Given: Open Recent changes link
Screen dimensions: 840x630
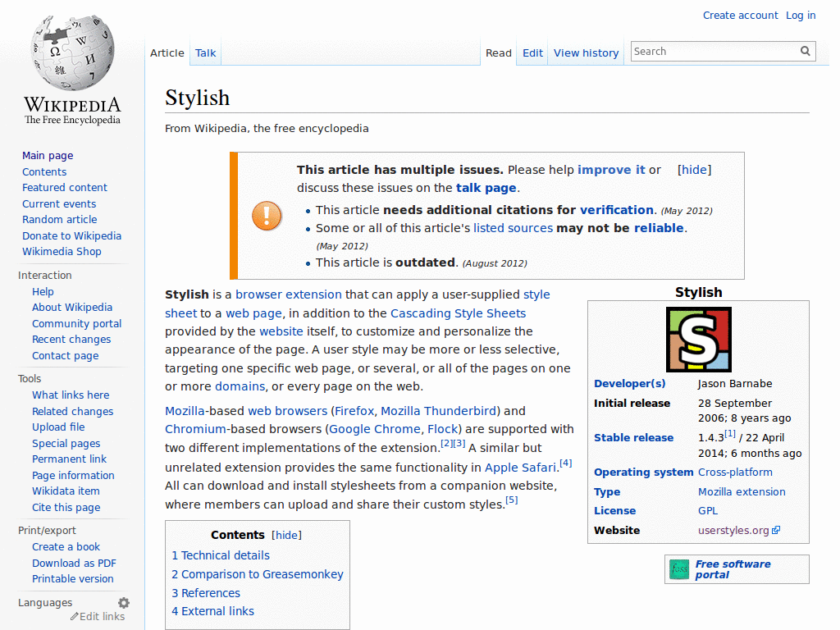Looking at the screenshot, I should 71,340.
